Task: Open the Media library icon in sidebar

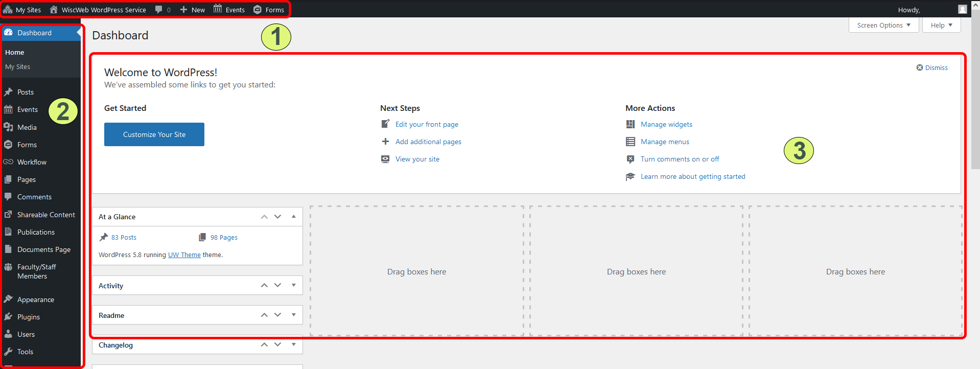Action: tap(8, 127)
